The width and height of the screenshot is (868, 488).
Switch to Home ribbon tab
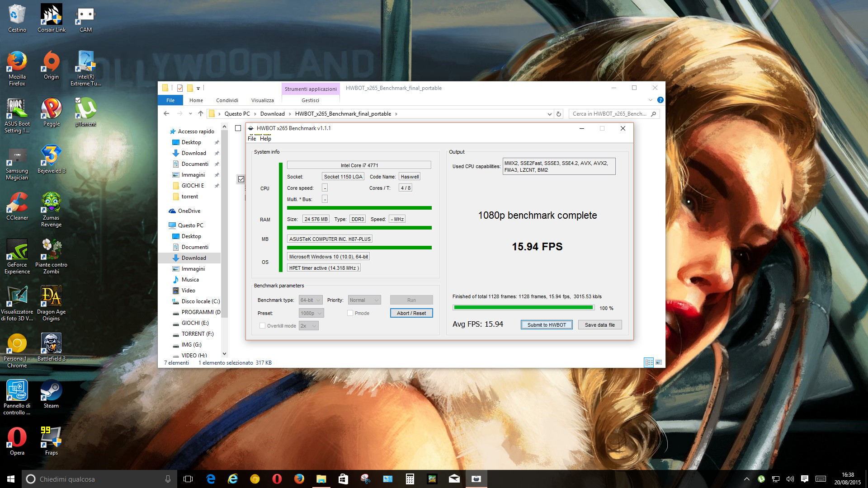196,100
